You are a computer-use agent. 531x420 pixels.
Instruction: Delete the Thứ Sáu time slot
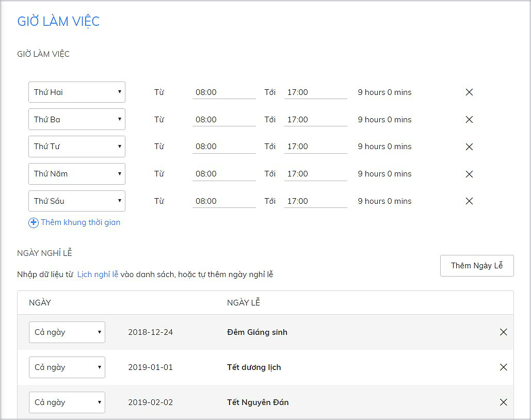(469, 201)
